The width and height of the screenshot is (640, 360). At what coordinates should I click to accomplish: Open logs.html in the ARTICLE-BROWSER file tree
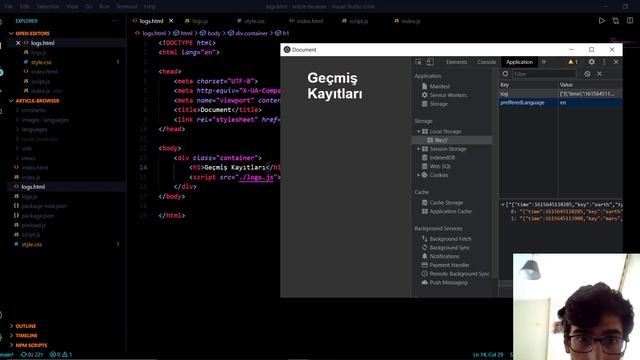(x=33, y=187)
